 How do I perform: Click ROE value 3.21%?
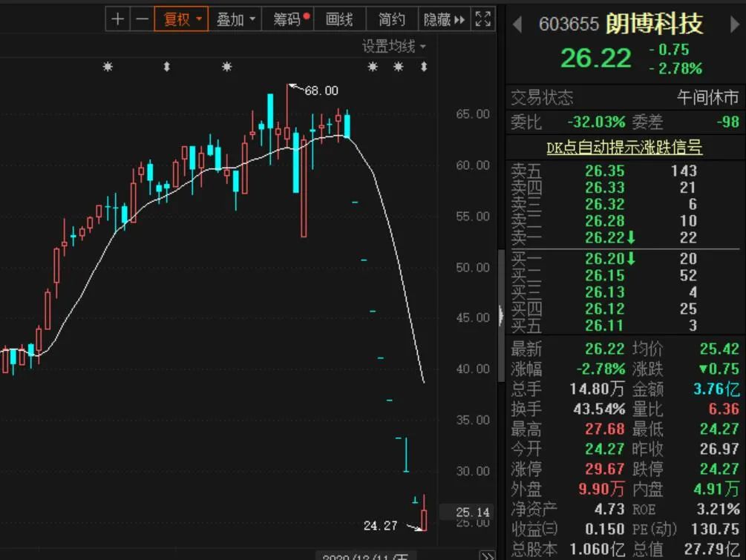(x=718, y=509)
